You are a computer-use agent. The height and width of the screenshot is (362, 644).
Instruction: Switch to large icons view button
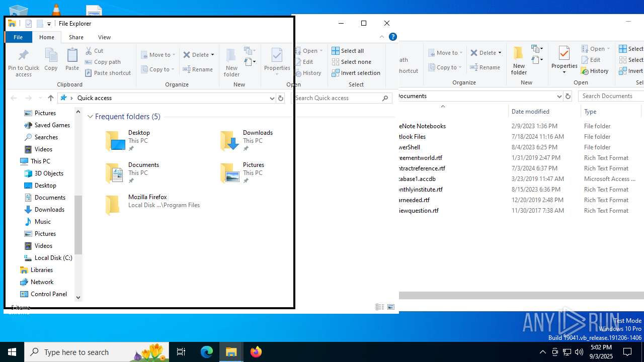coord(391,307)
